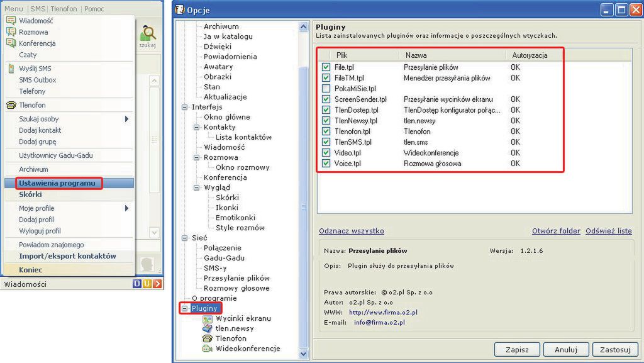Collapse the Sieć tree node
This screenshot has height=363, width=644.
(185, 238)
